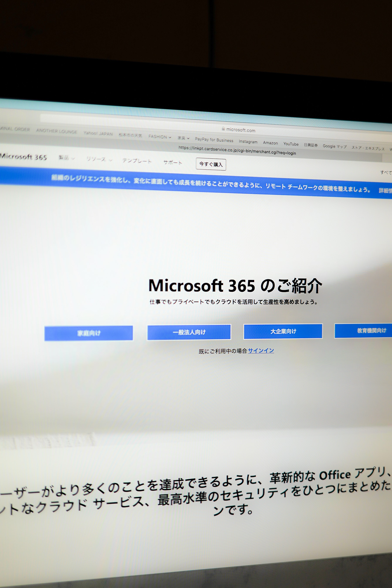This screenshot has height=588, width=392.
Task: Click the サインイン link
Action: 261,350
